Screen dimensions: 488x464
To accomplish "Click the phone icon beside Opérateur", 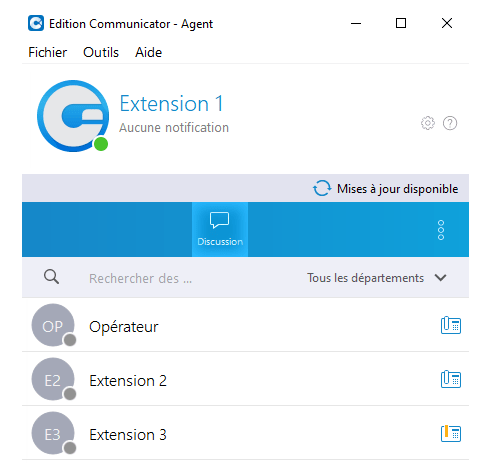I will coord(451,325).
